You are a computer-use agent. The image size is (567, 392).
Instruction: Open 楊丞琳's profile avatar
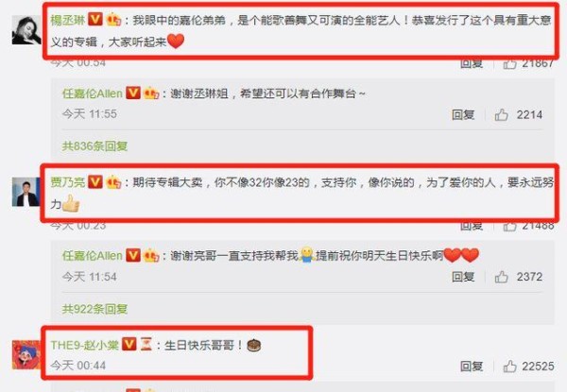pos(26,30)
